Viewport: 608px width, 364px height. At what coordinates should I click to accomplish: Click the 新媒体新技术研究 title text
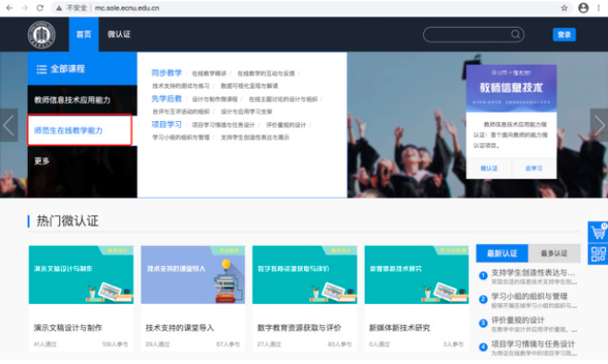399,328
